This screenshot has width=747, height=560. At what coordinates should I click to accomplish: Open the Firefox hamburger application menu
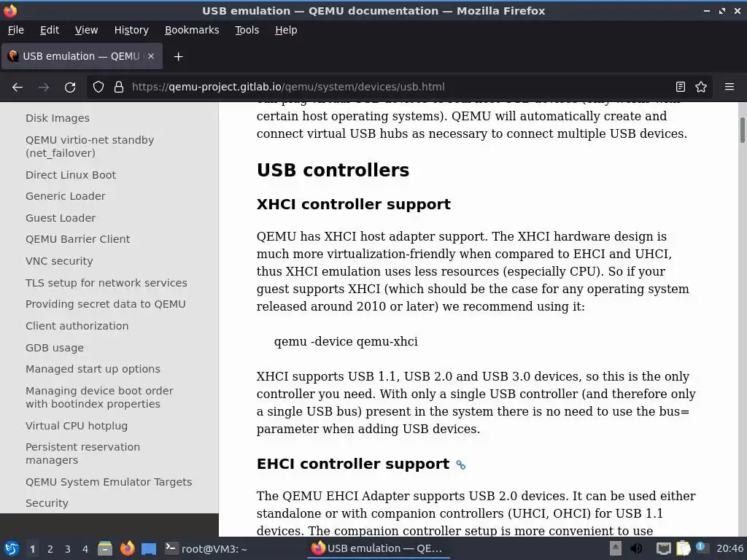pyautogui.click(x=729, y=87)
